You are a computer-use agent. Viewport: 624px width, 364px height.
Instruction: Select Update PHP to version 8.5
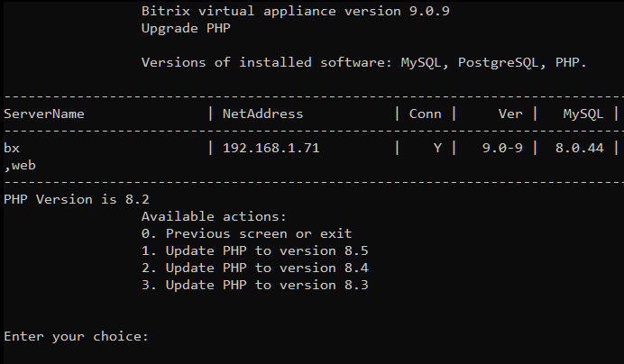(254, 250)
